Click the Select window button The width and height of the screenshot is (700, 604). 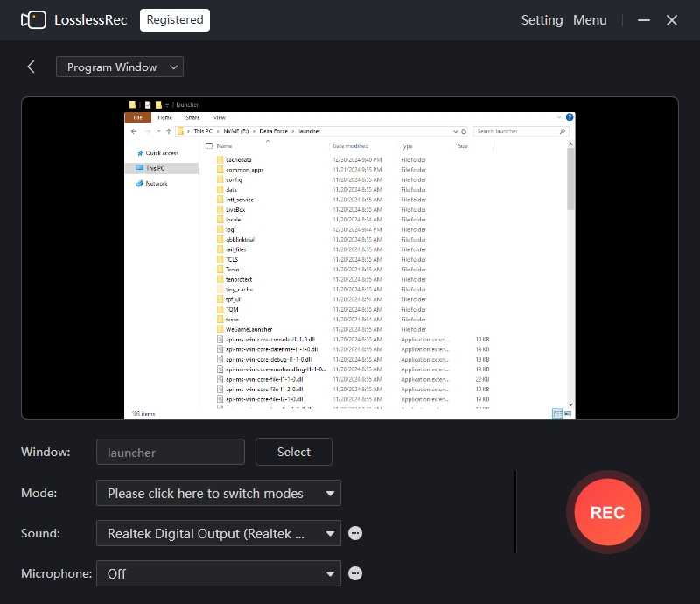point(294,452)
